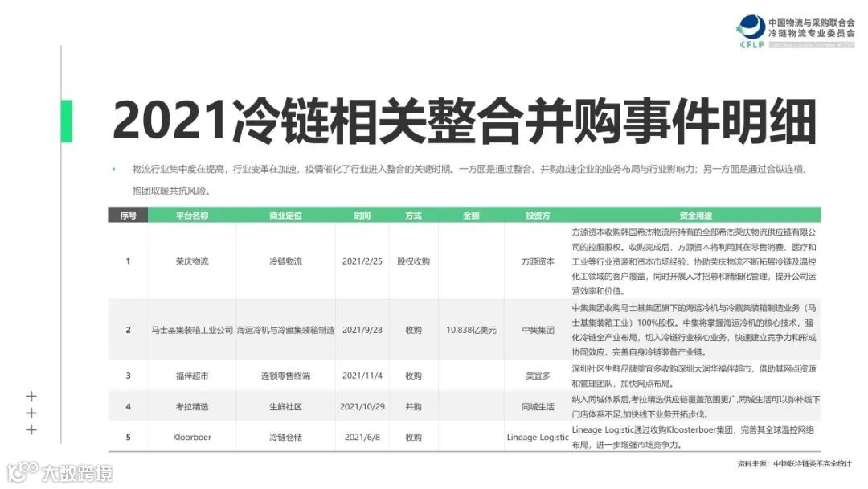Select the 金额 column header

tap(471, 216)
